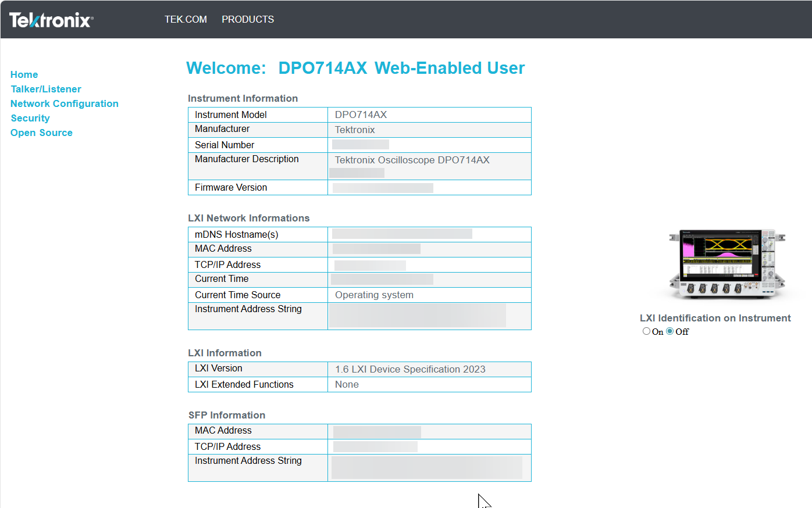Go to the Home page link
The width and height of the screenshot is (812, 508).
[x=24, y=74]
